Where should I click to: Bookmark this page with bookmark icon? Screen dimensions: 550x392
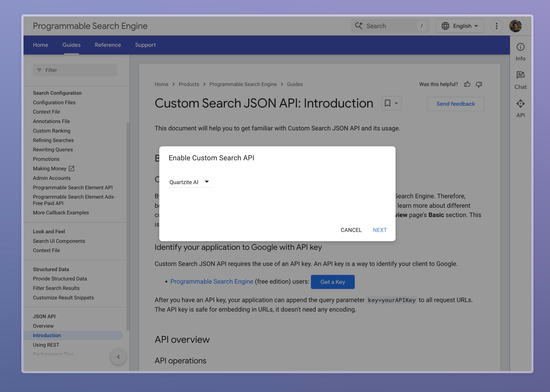tap(387, 103)
